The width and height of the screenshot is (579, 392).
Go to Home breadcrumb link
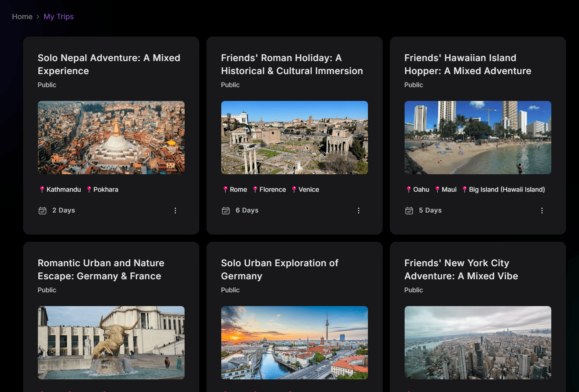coord(22,17)
